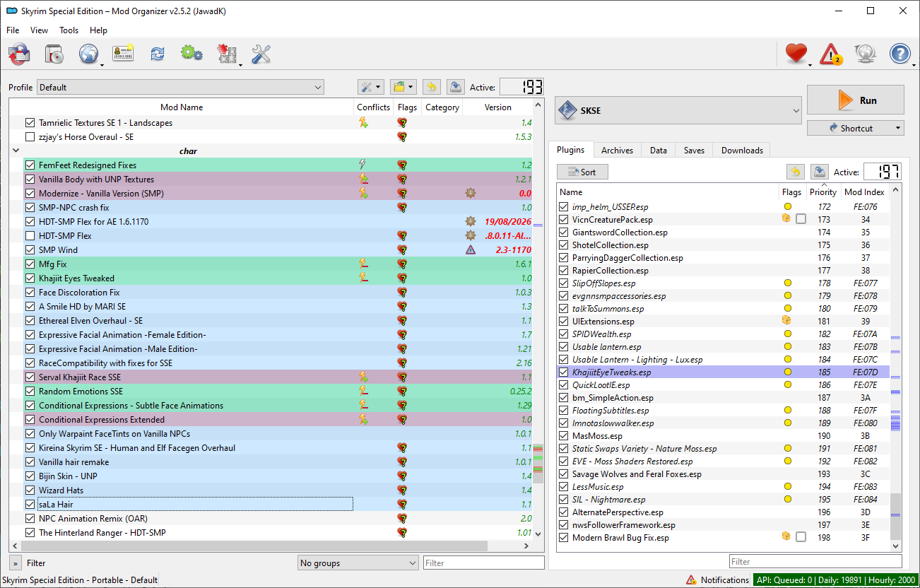Click the greyed-out update globe icon
The image size is (920, 588).
pyautogui.click(x=865, y=54)
